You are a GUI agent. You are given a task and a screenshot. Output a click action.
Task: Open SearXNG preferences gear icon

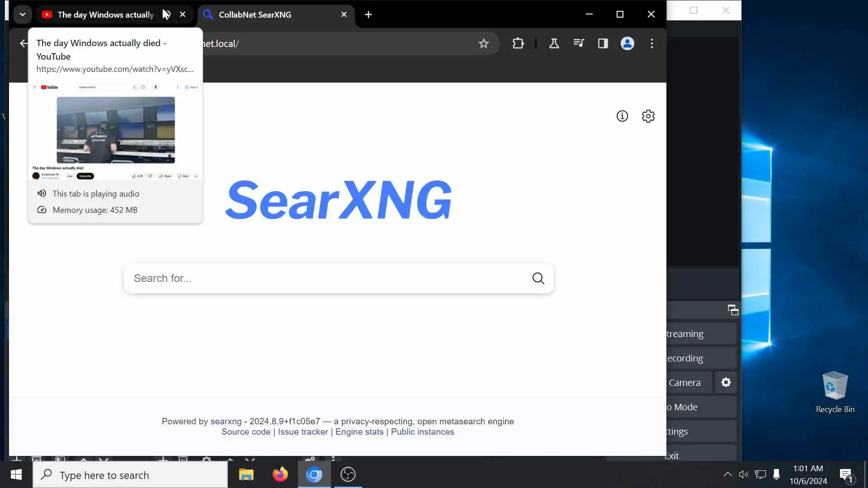[648, 116]
